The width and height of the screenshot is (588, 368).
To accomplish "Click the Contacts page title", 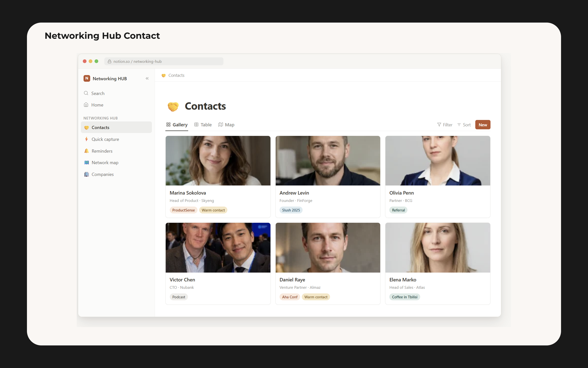I will [205, 106].
